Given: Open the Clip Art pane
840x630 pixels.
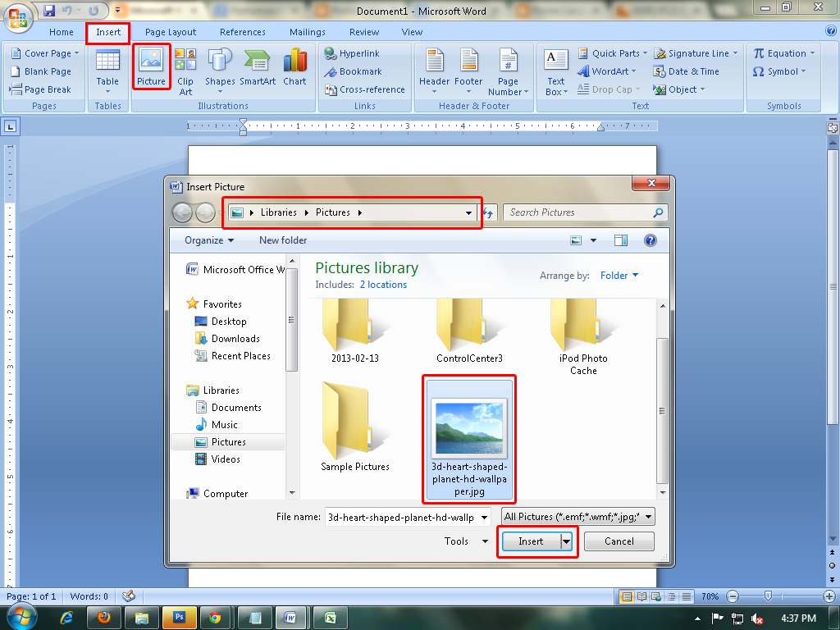Looking at the screenshot, I should point(185,71).
